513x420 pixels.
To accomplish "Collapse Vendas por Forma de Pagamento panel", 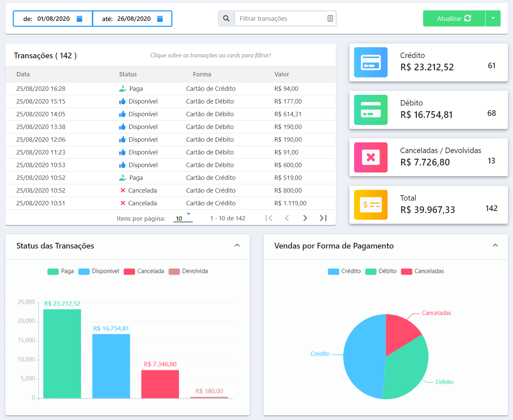I will (x=495, y=245).
